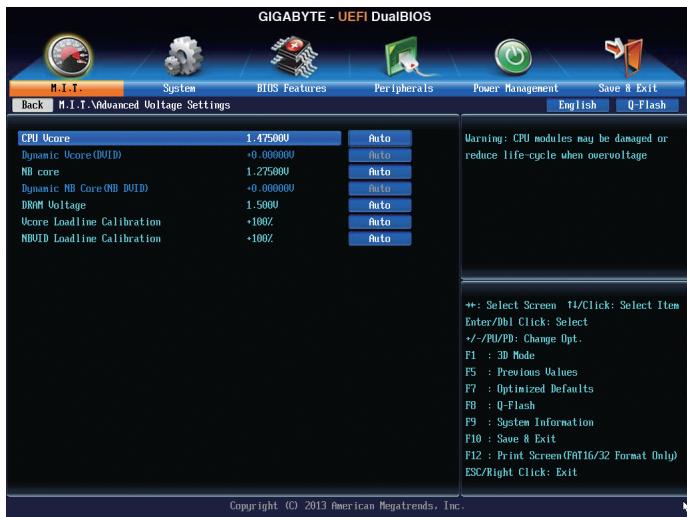Screen dimensions: 687x517
Task: Click the M.I.T. speedometer icon
Action: [69, 56]
